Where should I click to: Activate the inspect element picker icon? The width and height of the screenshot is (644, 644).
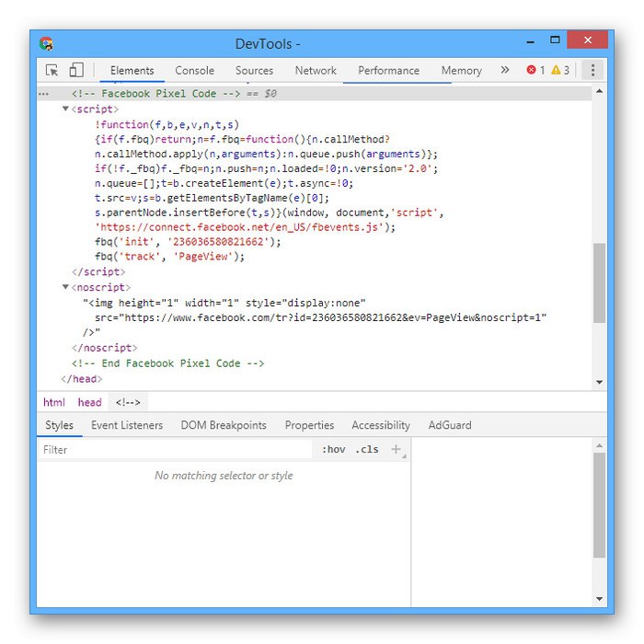tap(52, 70)
